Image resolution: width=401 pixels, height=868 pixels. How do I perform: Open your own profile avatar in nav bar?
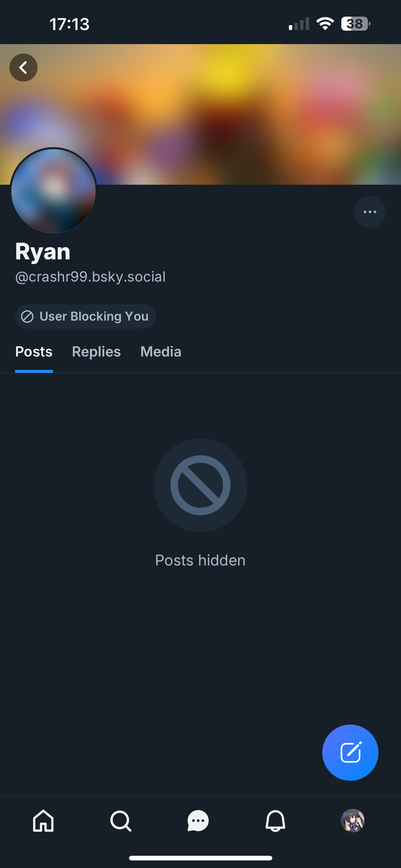pos(352,821)
